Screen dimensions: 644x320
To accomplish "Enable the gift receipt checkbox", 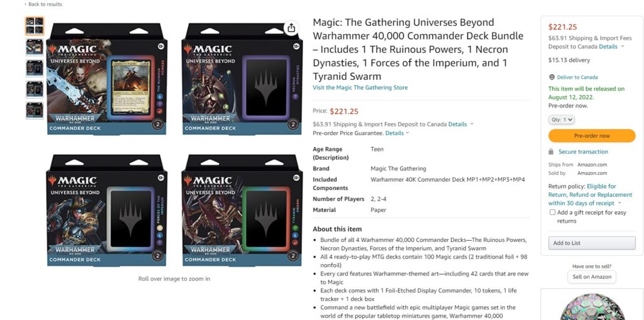I will (x=552, y=212).
